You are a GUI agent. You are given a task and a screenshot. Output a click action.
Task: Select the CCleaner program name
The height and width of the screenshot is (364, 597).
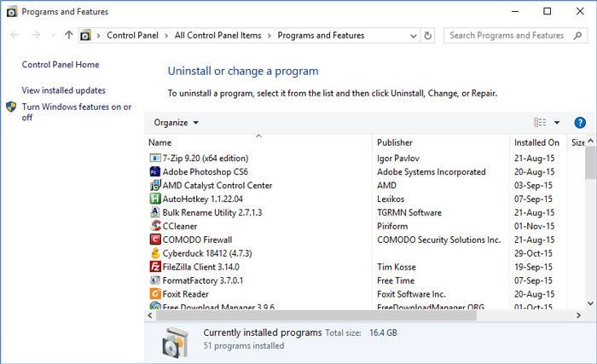[180, 226]
